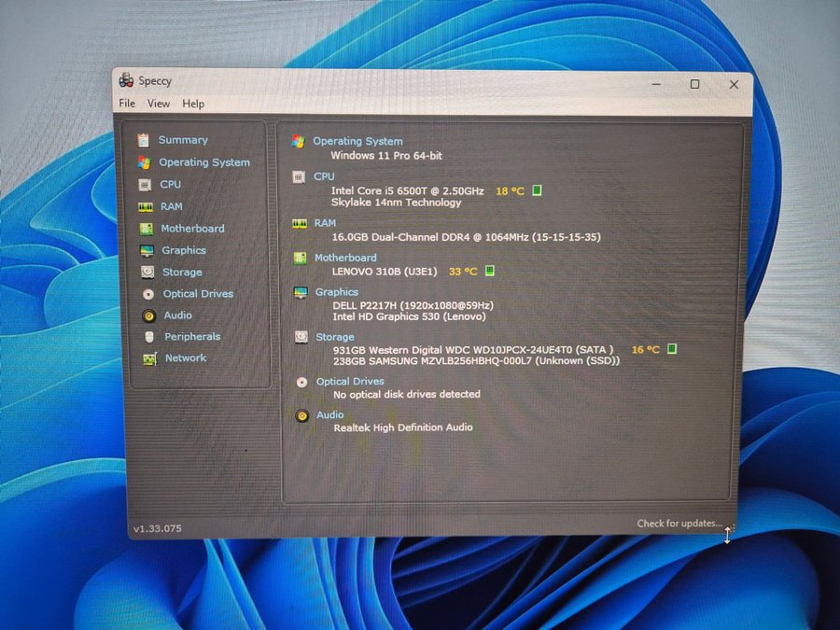
Task: Click the Summary icon in the sidebar
Action: [x=143, y=140]
